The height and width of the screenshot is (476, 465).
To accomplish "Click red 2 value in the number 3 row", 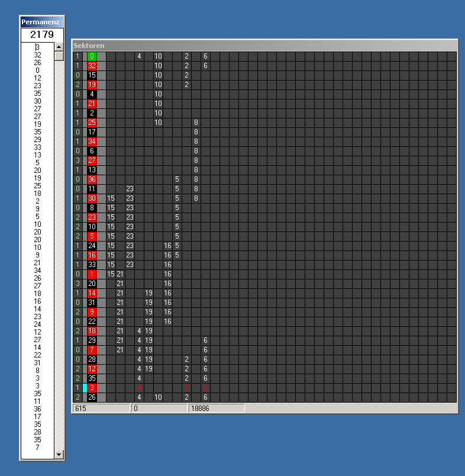I will click(186, 388).
